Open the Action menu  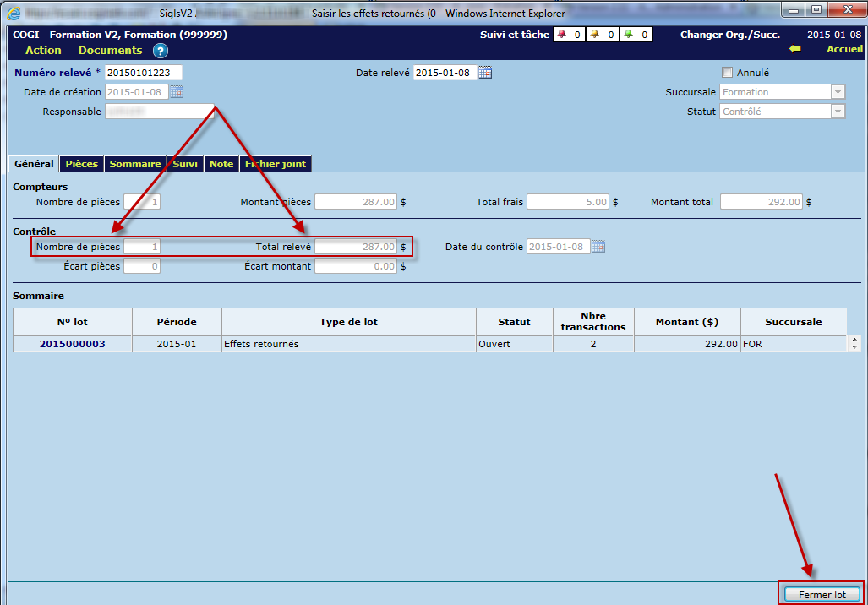pyautogui.click(x=43, y=51)
